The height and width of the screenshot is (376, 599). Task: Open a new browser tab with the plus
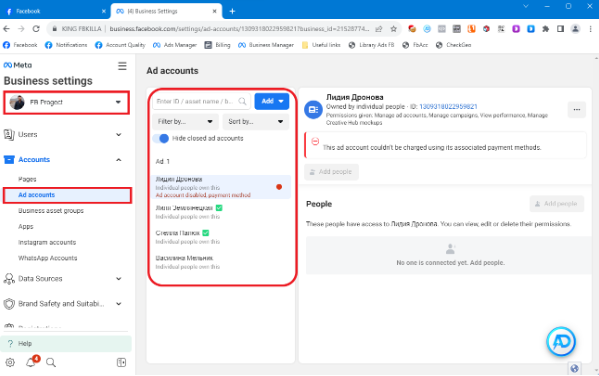(x=232, y=11)
